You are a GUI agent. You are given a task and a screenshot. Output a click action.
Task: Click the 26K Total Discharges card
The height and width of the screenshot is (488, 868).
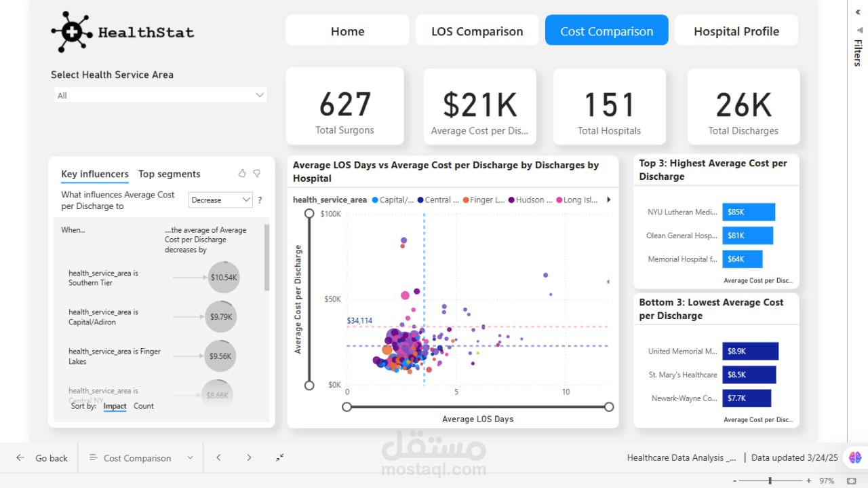click(743, 106)
